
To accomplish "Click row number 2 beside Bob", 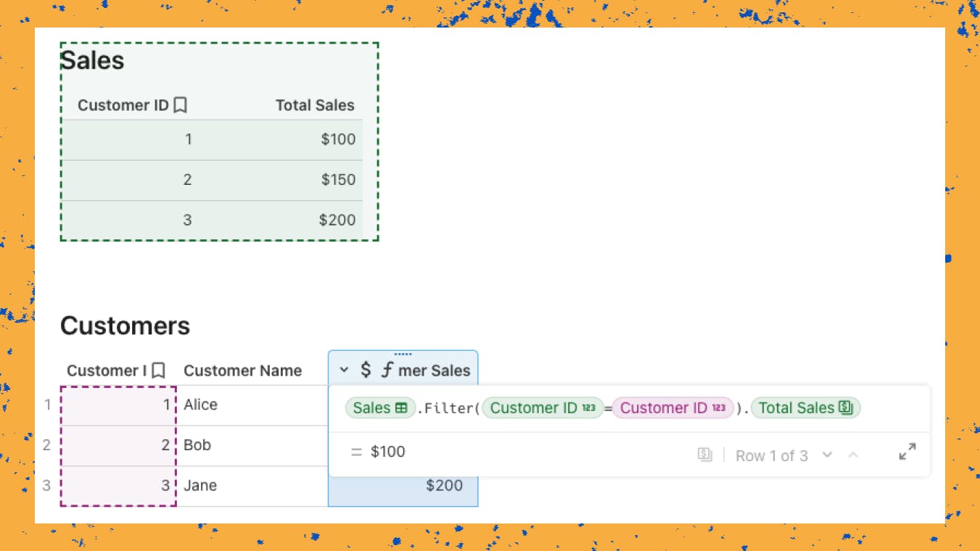I will (46, 445).
